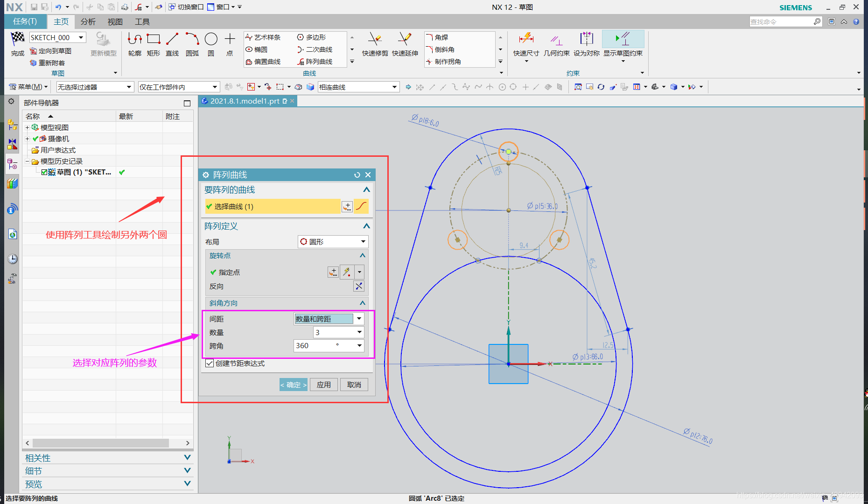The height and width of the screenshot is (504, 868).
Task: Switch to the Tools (工具) tab
Action: [x=142, y=21]
